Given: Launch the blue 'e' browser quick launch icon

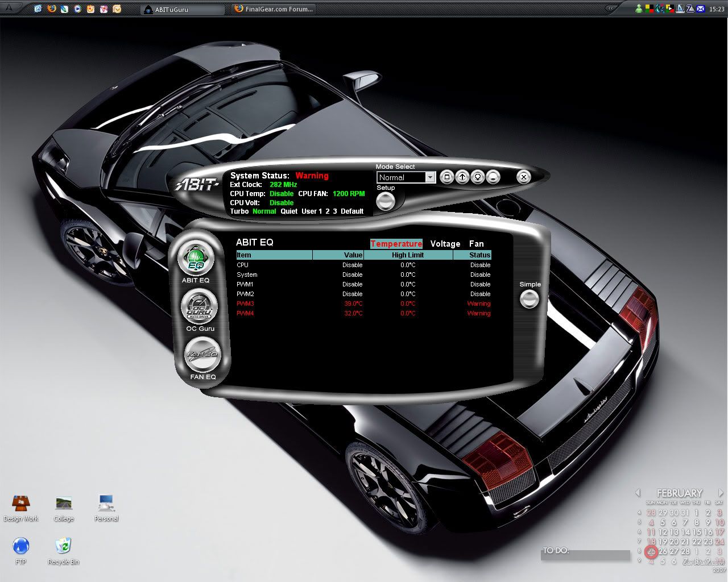Looking at the screenshot, I should [x=38, y=9].
